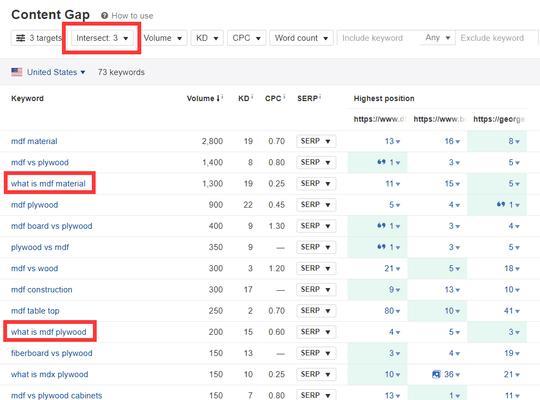Click the 73 keywords count
This screenshot has height=400, width=540.
click(121, 72)
